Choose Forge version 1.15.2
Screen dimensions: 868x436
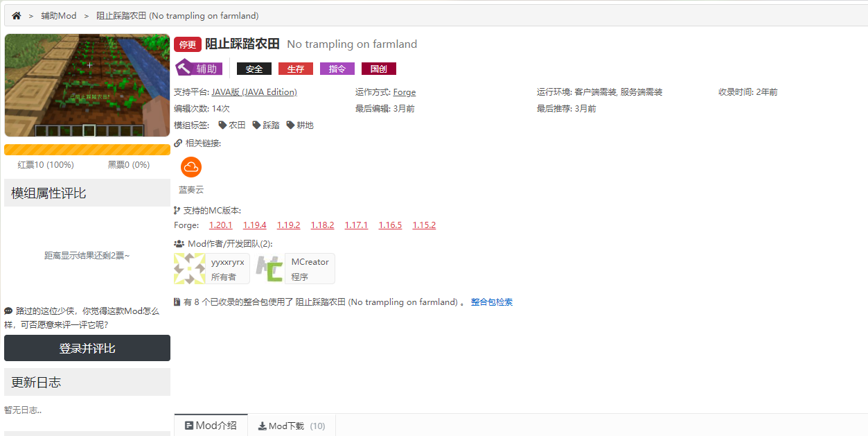[x=425, y=225]
